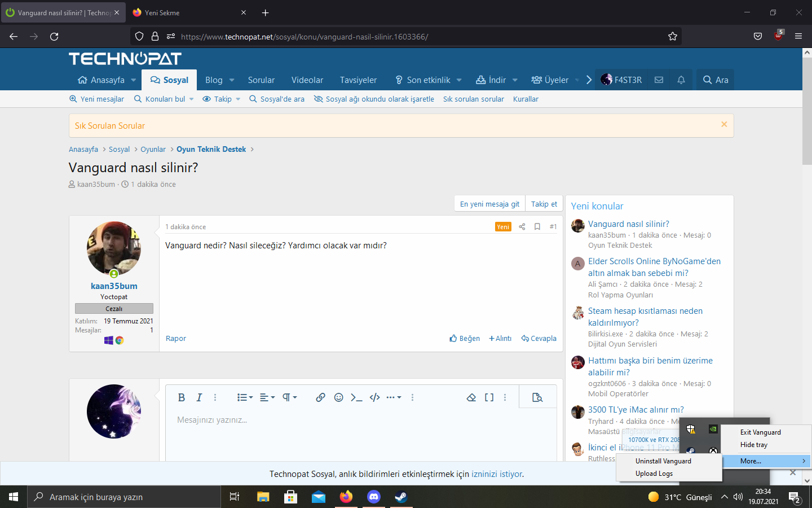
Task: Show more navigation items with right chevron
Action: pos(589,80)
